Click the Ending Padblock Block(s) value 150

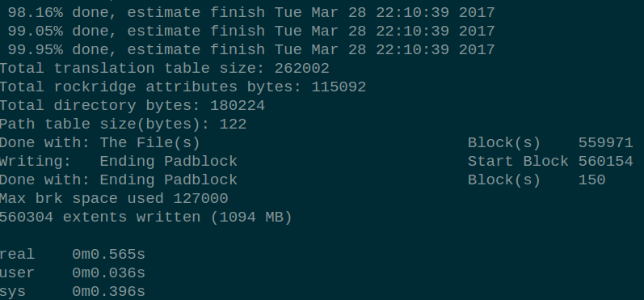591,180
